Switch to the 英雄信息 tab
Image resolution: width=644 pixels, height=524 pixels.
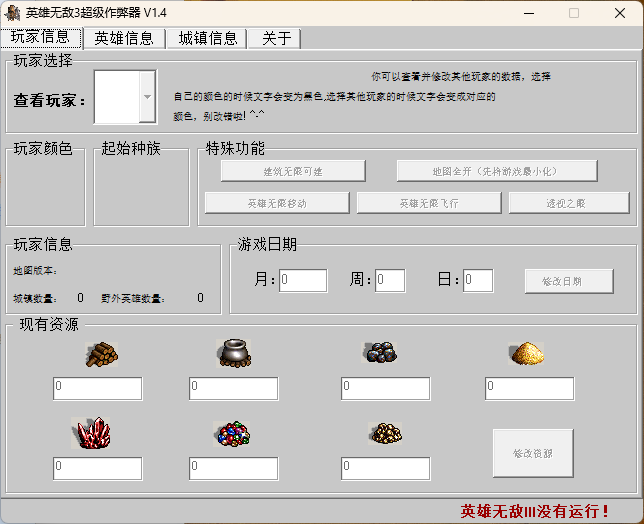pos(124,39)
